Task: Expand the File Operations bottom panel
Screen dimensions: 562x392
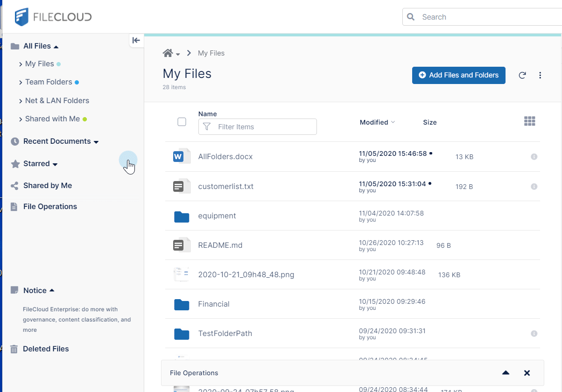Action: 506,373
